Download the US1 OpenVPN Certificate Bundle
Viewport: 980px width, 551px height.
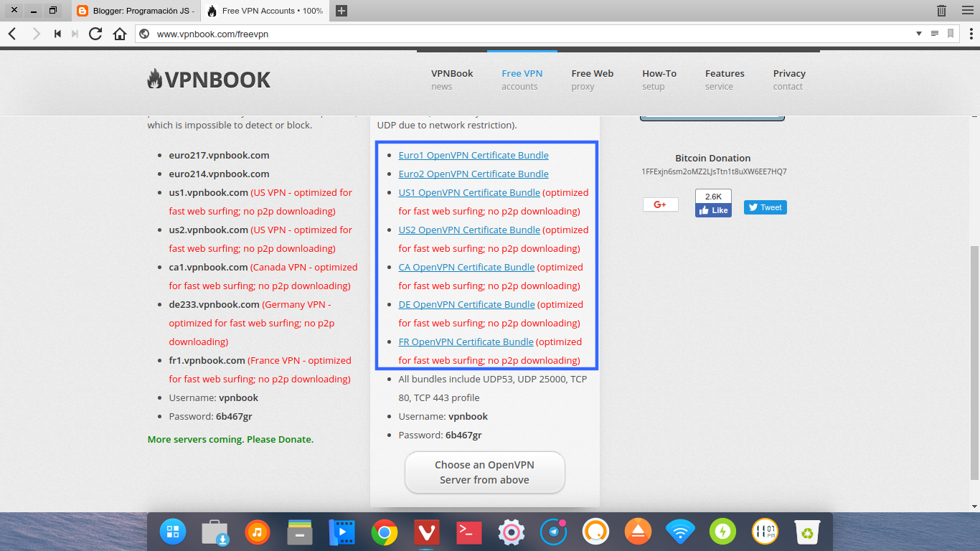point(469,192)
